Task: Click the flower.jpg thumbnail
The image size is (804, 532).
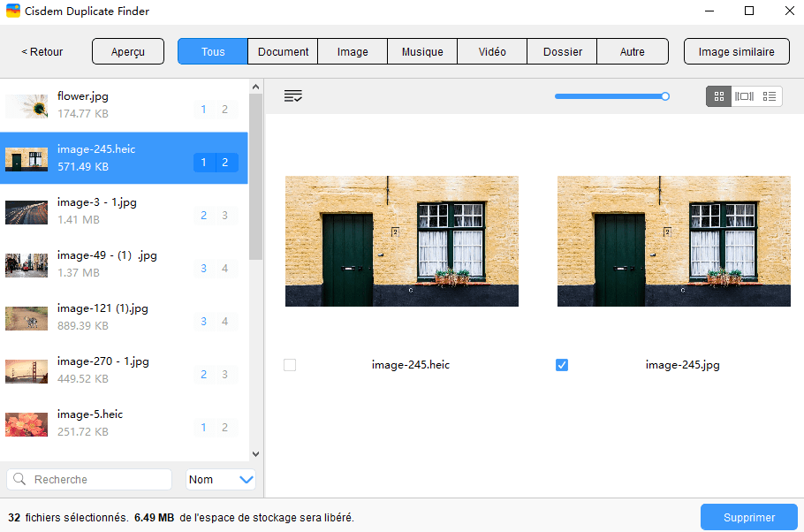Action: (27, 106)
